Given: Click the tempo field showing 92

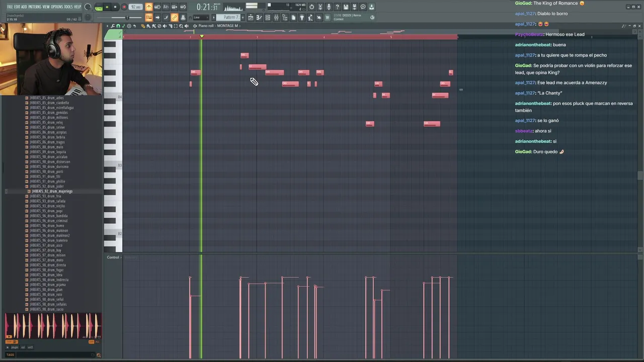Looking at the screenshot, I should tap(136, 7).
